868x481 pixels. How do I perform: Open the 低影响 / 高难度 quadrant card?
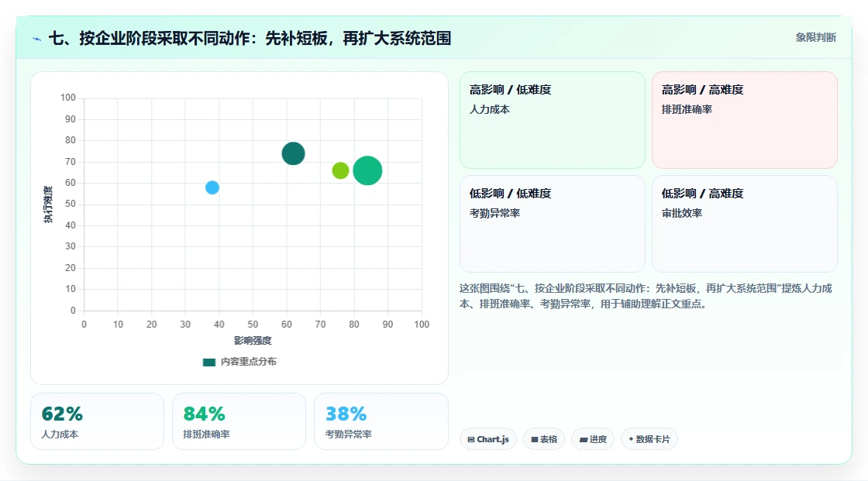click(745, 224)
